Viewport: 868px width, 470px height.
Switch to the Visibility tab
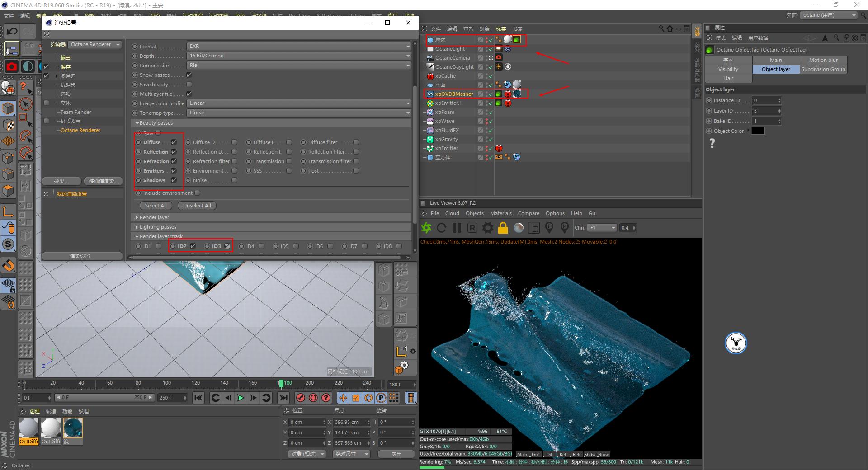pos(728,69)
